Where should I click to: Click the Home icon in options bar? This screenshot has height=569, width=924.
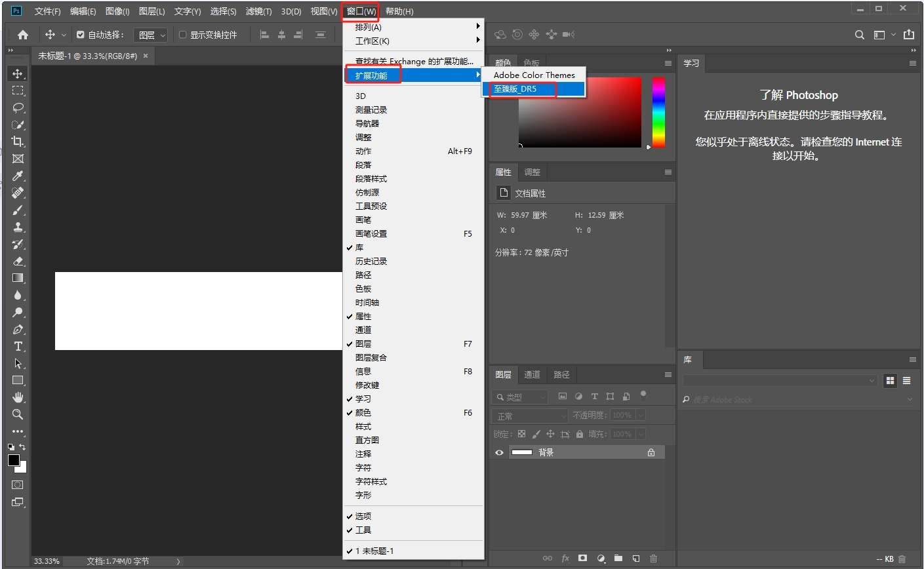point(23,35)
